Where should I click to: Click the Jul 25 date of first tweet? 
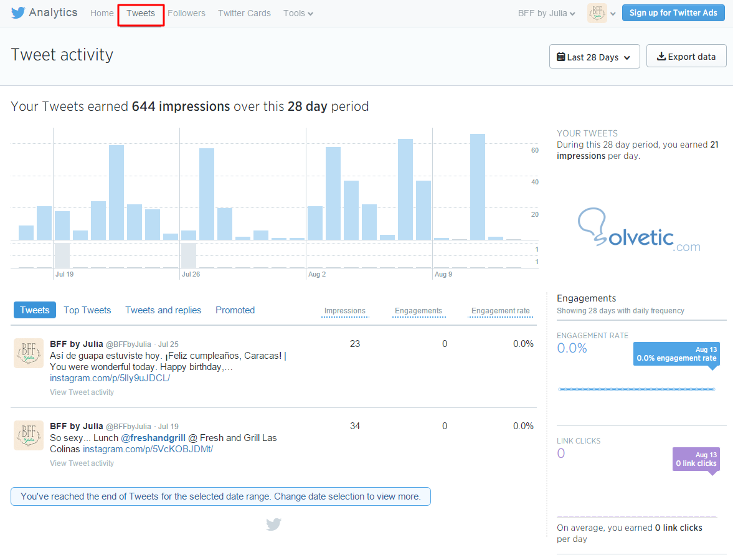coord(168,344)
